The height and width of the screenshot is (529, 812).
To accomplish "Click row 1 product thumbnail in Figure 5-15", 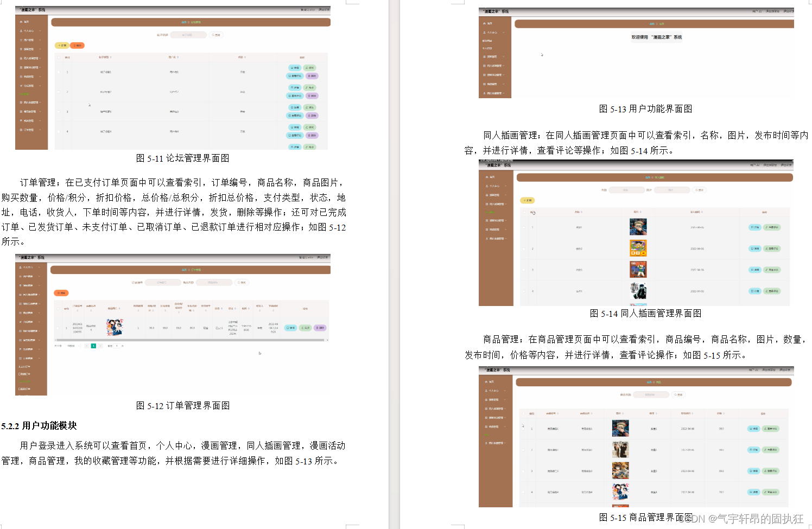I will click(x=620, y=428).
